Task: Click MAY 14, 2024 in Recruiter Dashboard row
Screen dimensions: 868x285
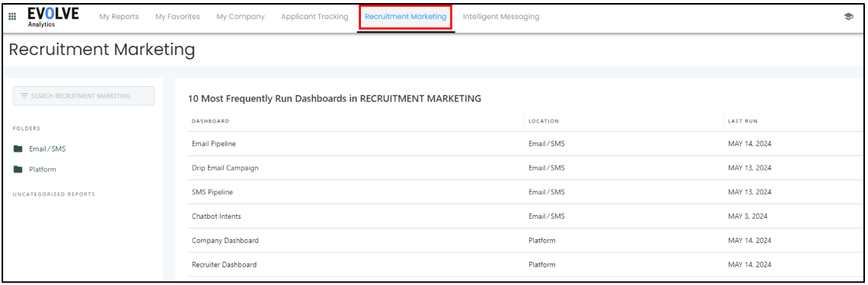Action: pyautogui.click(x=749, y=265)
